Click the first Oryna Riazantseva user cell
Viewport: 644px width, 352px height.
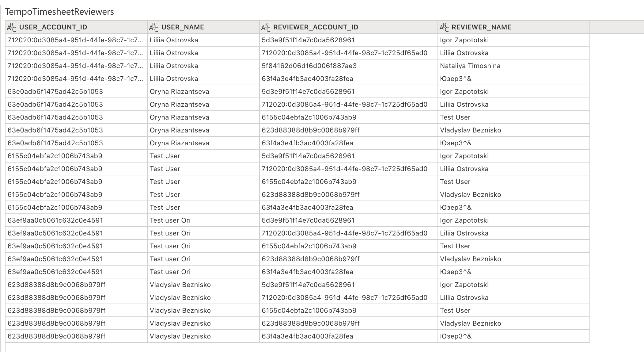pos(179,91)
